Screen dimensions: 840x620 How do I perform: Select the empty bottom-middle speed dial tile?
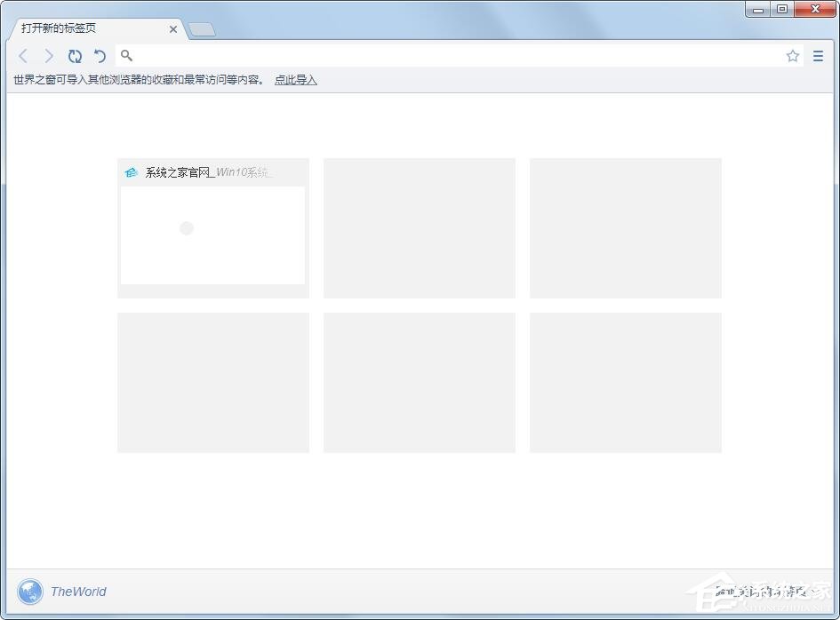(x=420, y=383)
